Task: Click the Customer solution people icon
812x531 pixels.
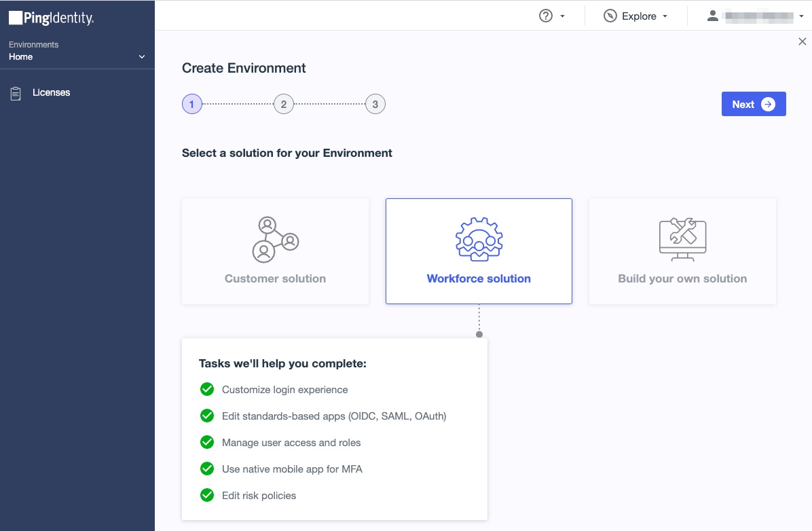Action: point(275,239)
